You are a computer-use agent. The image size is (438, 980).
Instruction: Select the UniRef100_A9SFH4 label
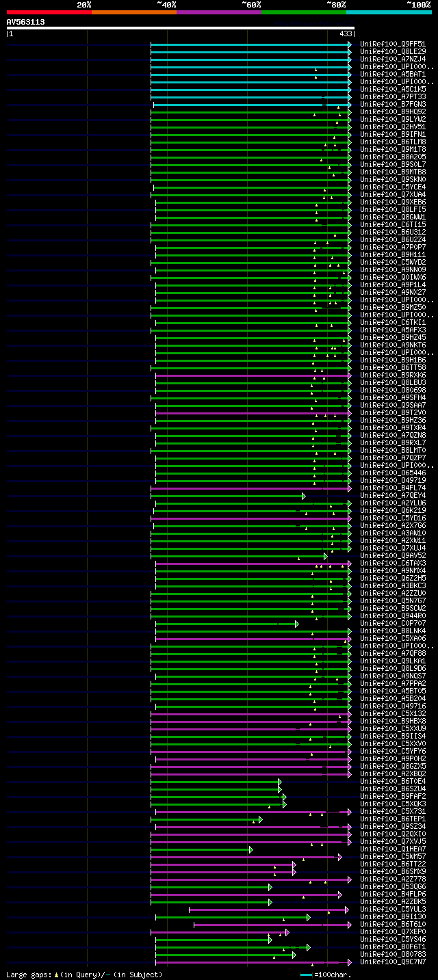[393, 397]
